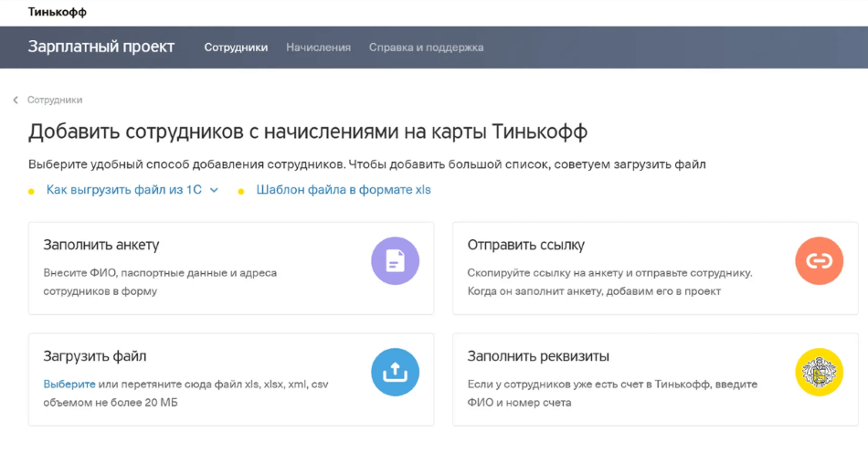
Task: Select the Отправить ссылку card heading
Action: pyautogui.click(x=526, y=246)
